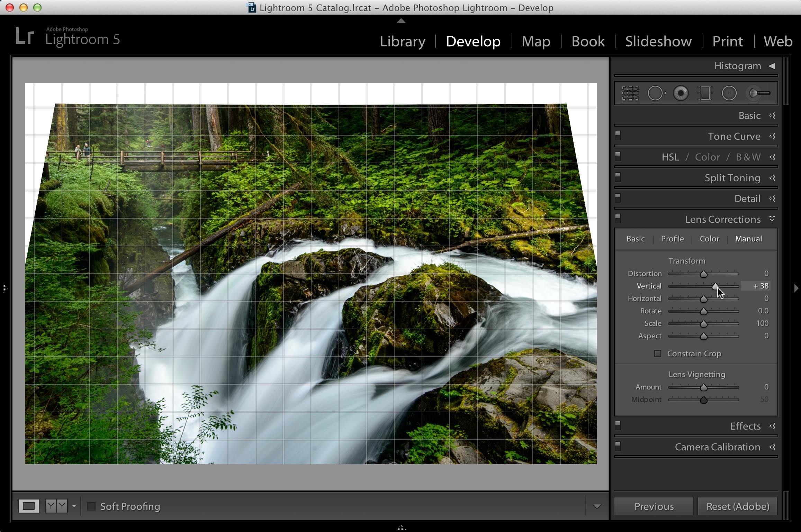801x532 pixels.
Task: Toggle Detail panel on/off switch
Action: pos(618,198)
